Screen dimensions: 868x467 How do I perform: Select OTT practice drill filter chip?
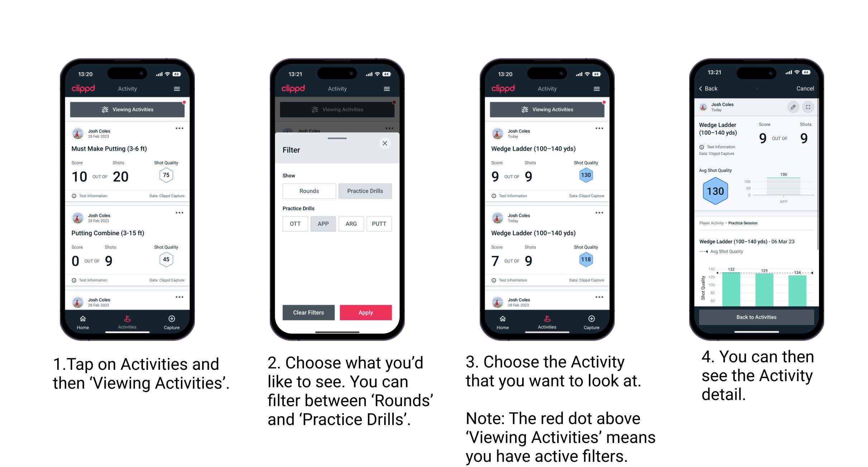pos(294,223)
